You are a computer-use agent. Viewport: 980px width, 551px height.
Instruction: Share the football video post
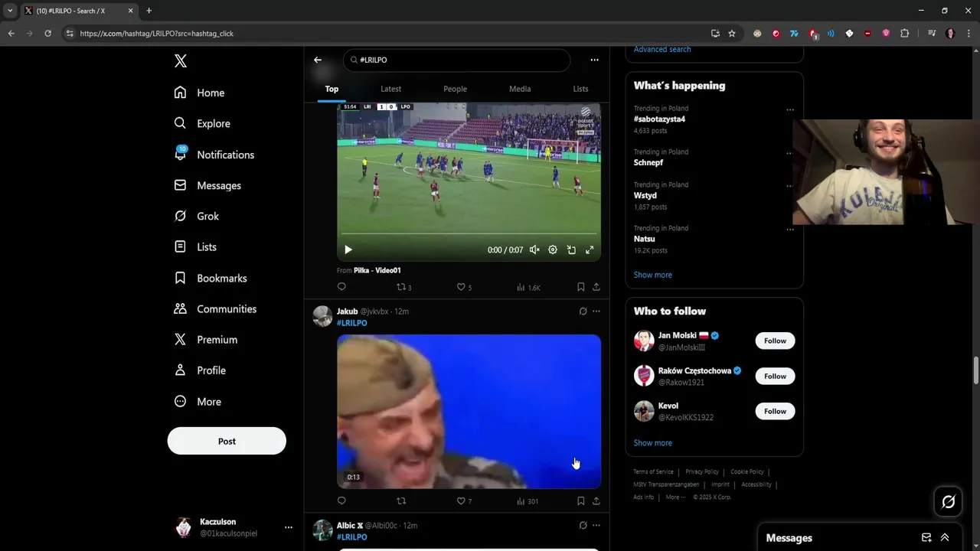click(596, 287)
